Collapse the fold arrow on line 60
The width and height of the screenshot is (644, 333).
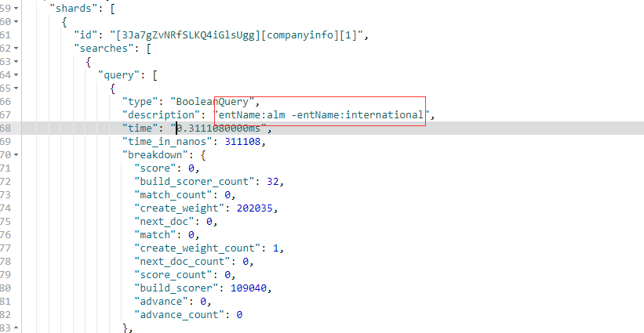pyautogui.click(x=16, y=21)
